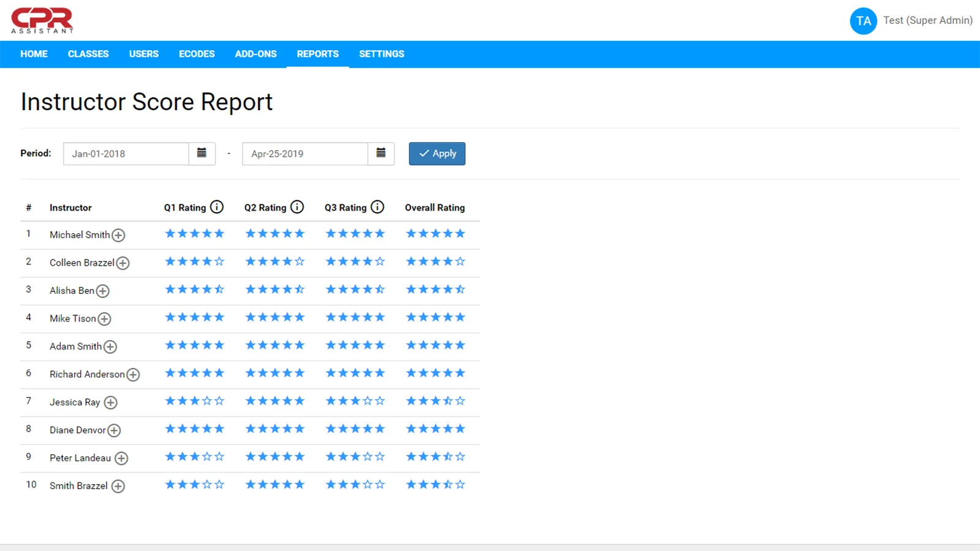Open the Reports menu tab
Viewport: 980px width, 551px height.
click(317, 54)
